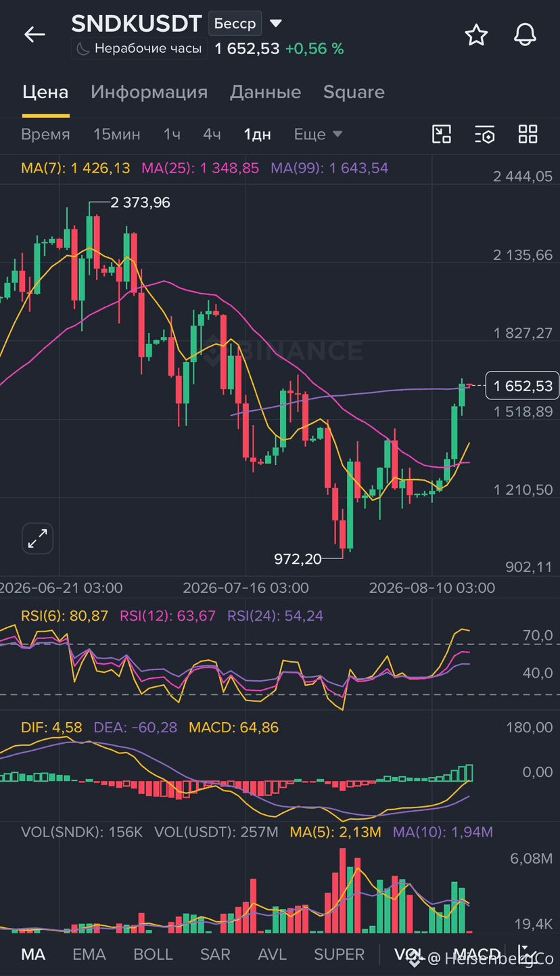The height and width of the screenshot is (976, 560).
Task: Open the multi-chart grid layout icon
Action: click(528, 134)
